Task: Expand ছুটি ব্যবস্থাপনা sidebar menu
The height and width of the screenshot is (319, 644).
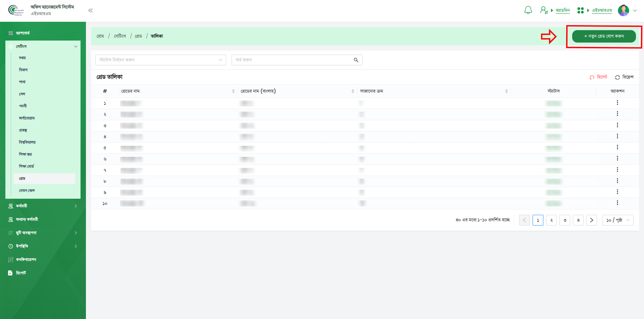Action: [43, 233]
